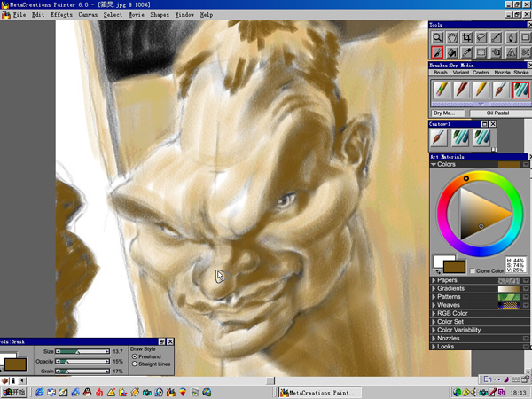Click the info 'i' icon at document bottom
This screenshot has height=399, width=532.
point(13,380)
